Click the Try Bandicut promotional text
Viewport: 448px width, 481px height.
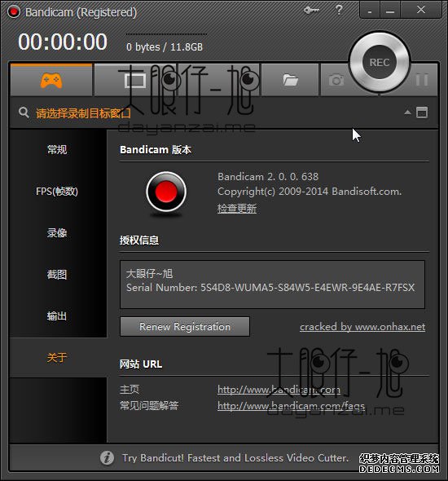(235, 458)
